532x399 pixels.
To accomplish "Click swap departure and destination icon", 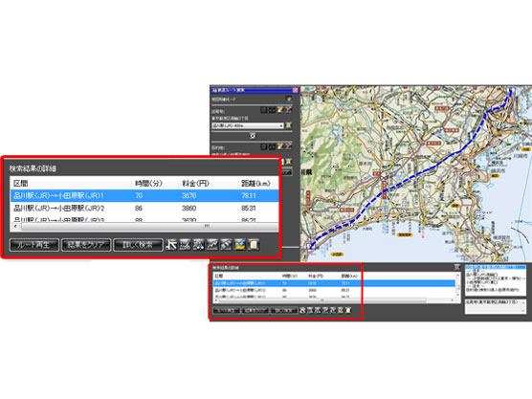I will coord(253,136).
